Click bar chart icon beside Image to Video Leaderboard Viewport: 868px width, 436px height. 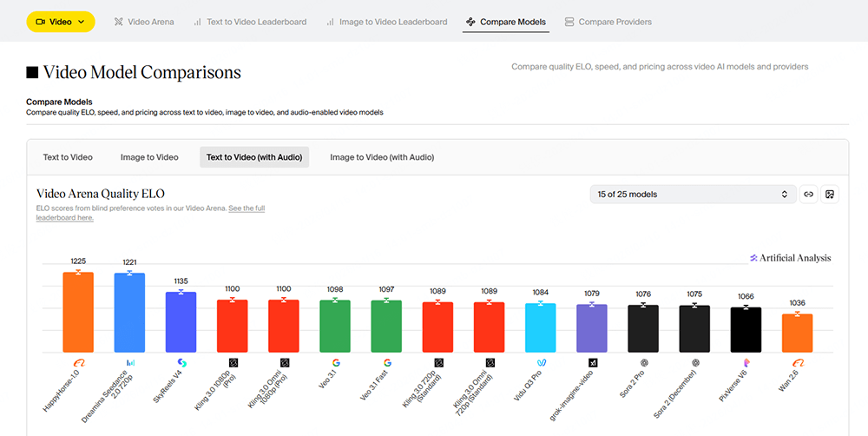tap(331, 23)
